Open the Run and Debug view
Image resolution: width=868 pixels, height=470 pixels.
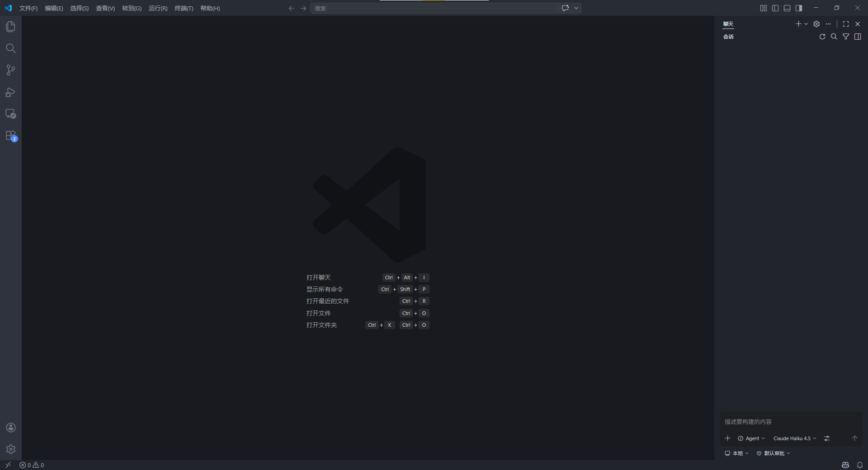pyautogui.click(x=10, y=92)
